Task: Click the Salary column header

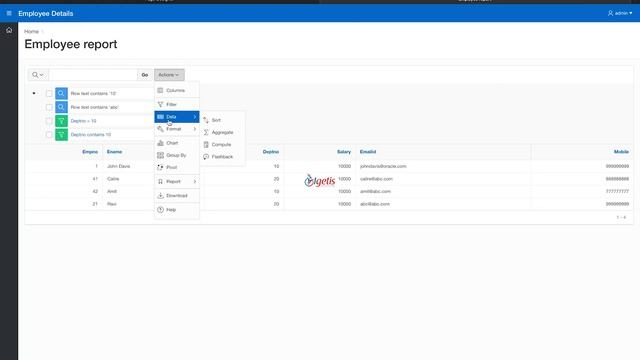Action: click(x=344, y=151)
